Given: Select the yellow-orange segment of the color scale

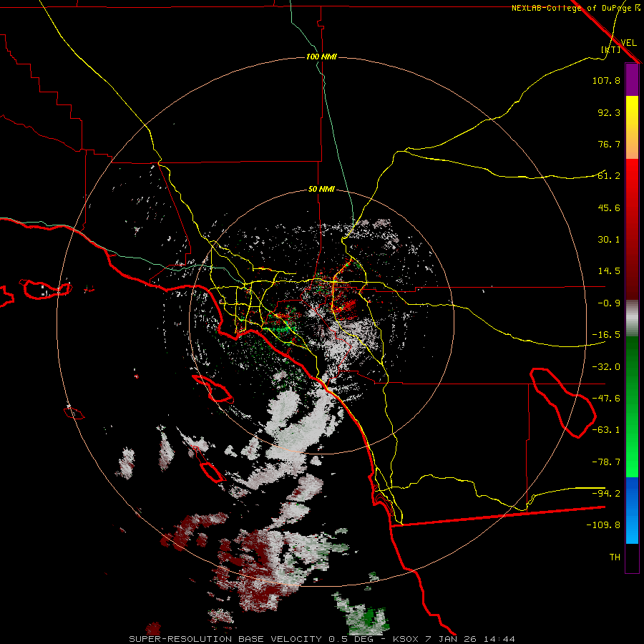Looking at the screenshot, I should [x=632, y=127].
